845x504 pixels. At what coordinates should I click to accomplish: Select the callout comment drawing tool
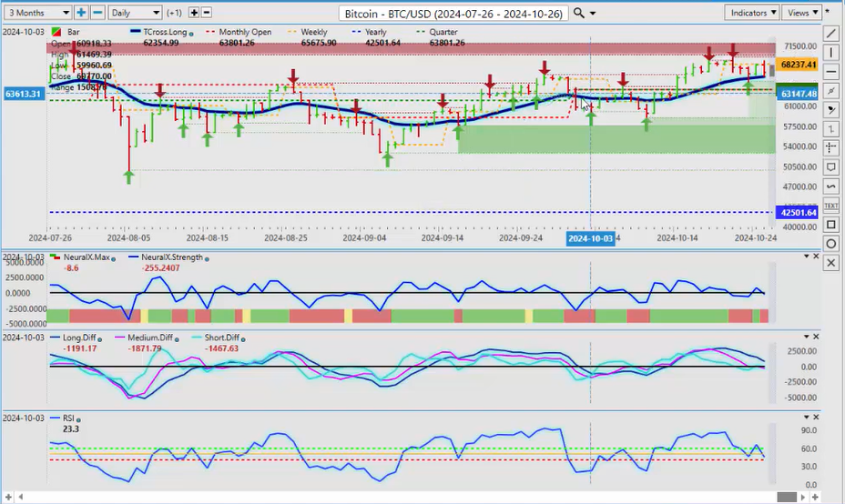tap(831, 166)
